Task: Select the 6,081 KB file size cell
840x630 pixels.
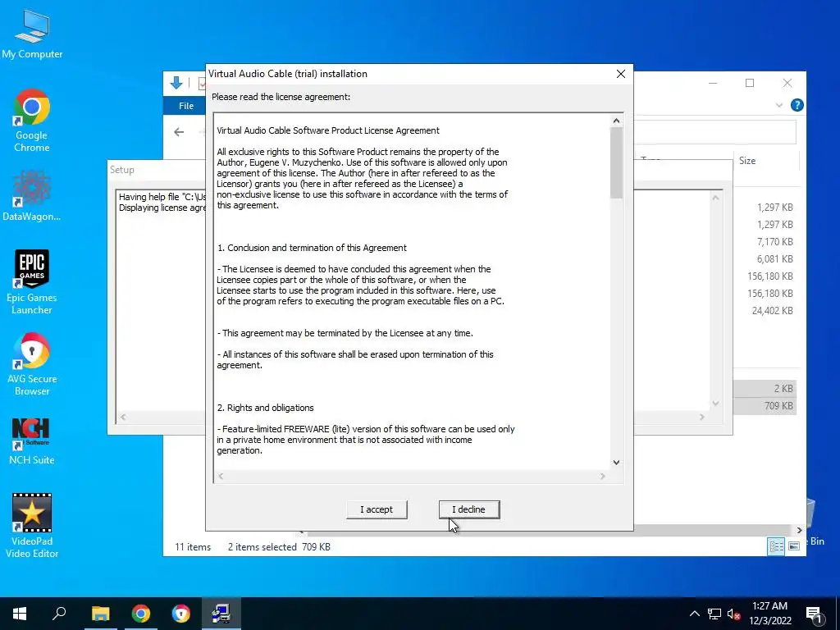Action: pyautogui.click(x=774, y=258)
